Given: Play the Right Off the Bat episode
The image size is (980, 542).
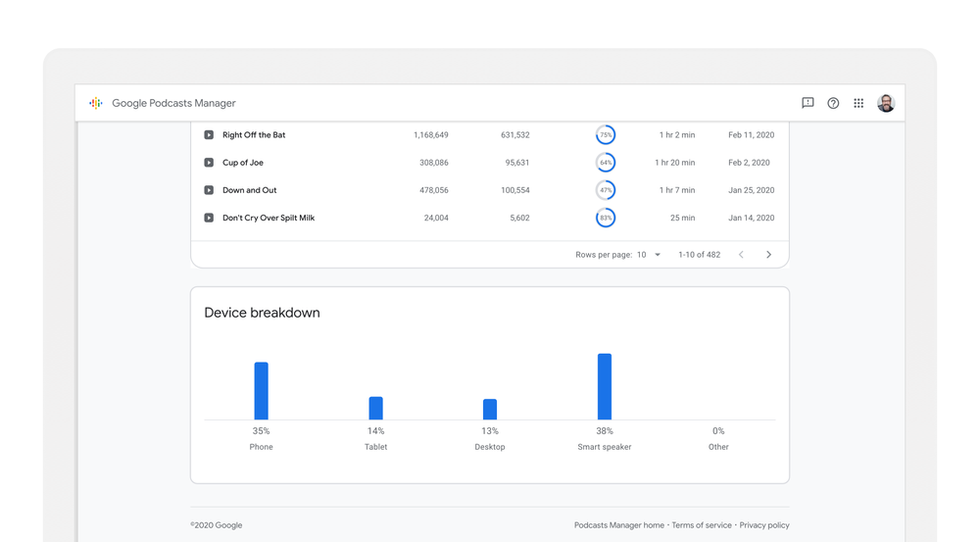Looking at the screenshot, I should click(209, 135).
